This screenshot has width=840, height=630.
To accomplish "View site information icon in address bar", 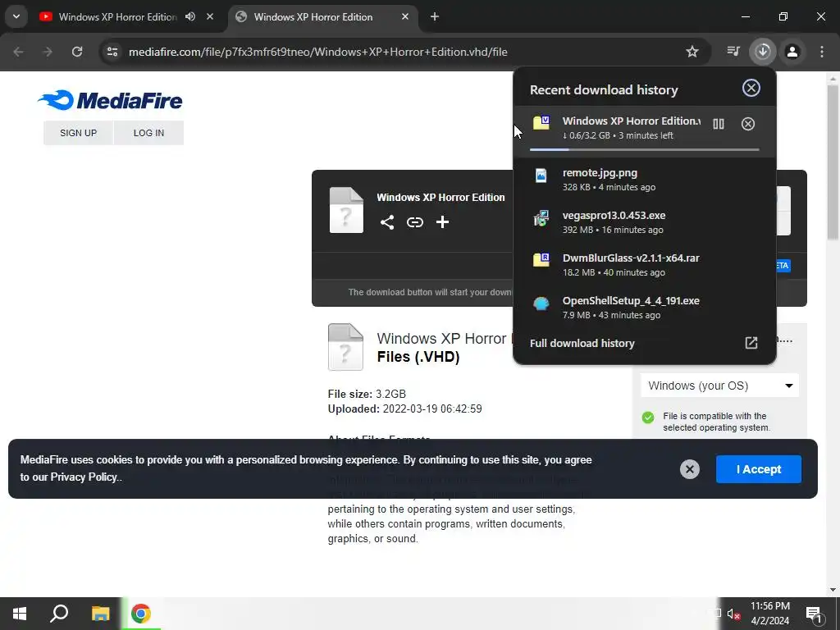I will click(x=112, y=52).
